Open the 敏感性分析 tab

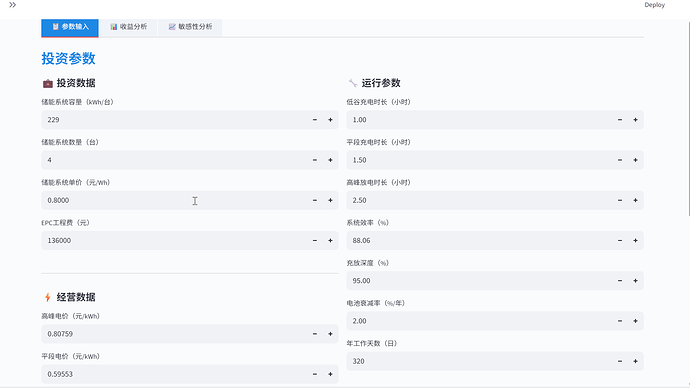pyautogui.click(x=190, y=27)
